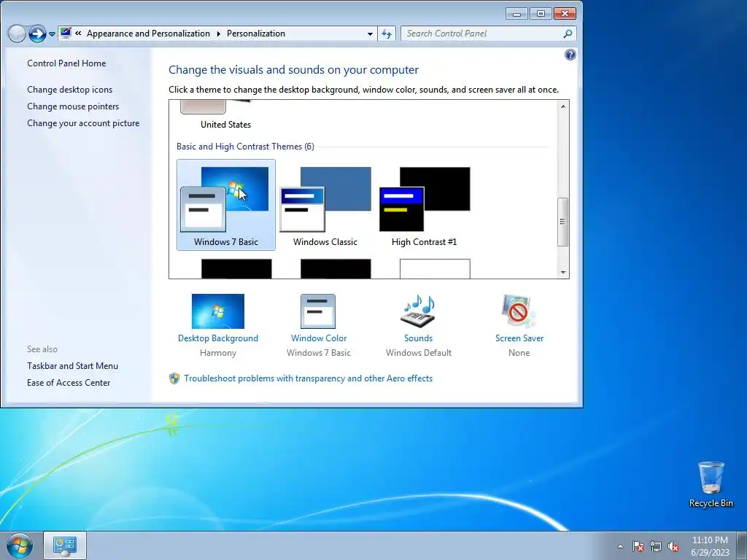Open the recent pages dropdown arrow
This screenshot has height=560, width=747.
(x=52, y=34)
